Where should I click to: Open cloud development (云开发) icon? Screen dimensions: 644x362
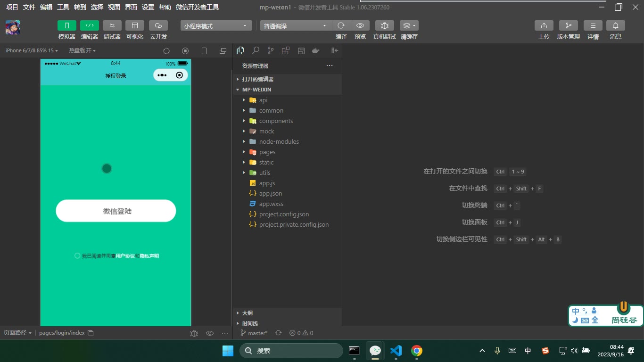pos(158,25)
